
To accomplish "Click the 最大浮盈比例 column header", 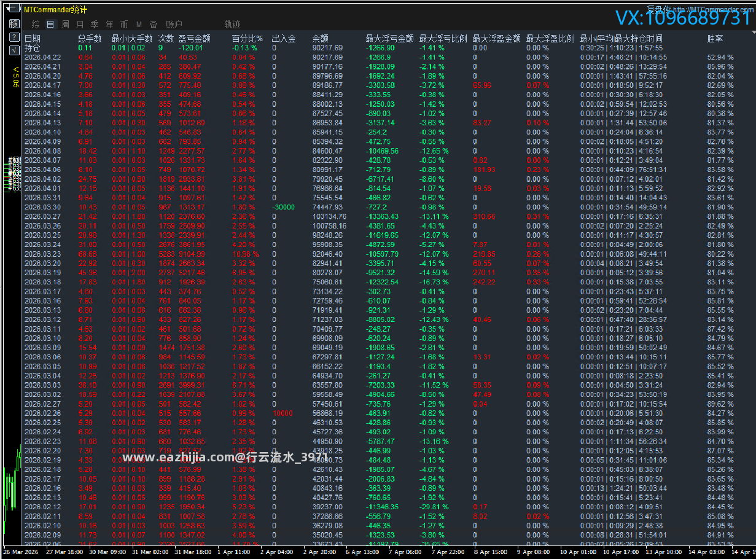I will [x=550, y=39].
